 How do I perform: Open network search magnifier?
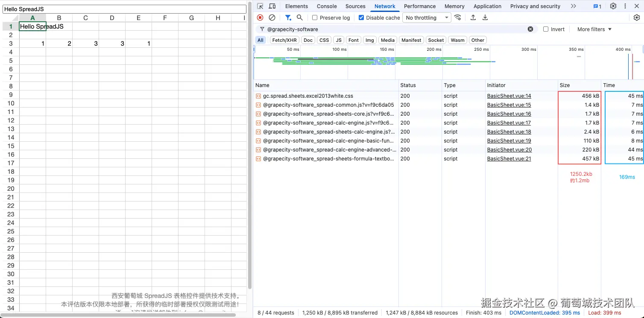pyautogui.click(x=300, y=18)
